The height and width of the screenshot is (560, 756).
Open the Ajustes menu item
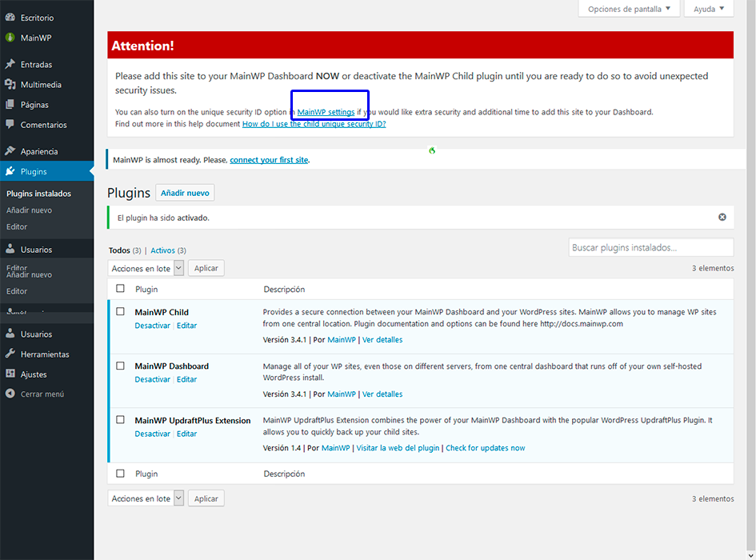pyautogui.click(x=34, y=374)
